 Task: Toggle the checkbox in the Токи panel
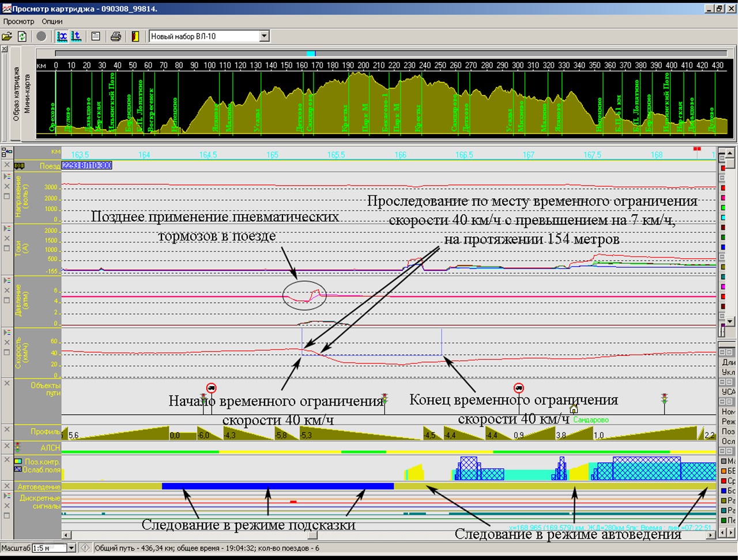click(7, 248)
